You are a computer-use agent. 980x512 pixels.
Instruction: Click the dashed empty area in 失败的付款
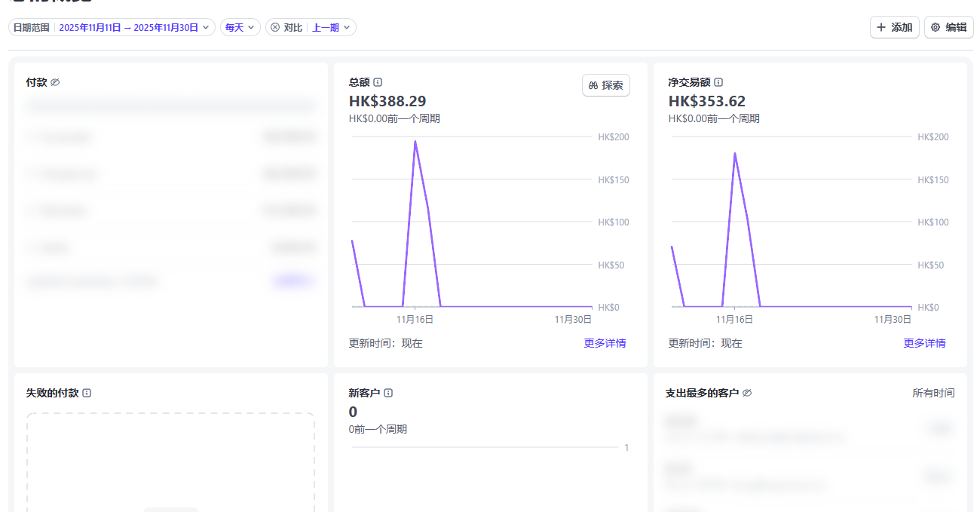[x=170, y=460]
